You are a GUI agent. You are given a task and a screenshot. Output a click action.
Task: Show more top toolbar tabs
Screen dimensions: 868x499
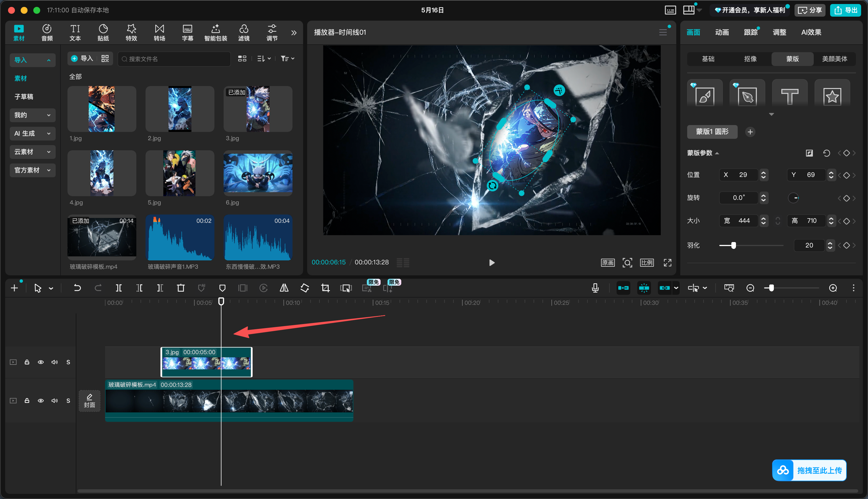tap(294, 33)
